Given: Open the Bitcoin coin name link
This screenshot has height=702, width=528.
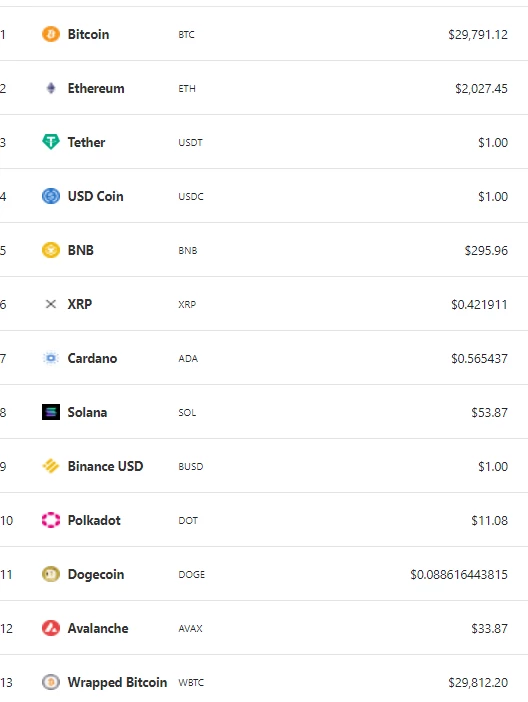Looking at the screenshot, I should pos(88,34).
